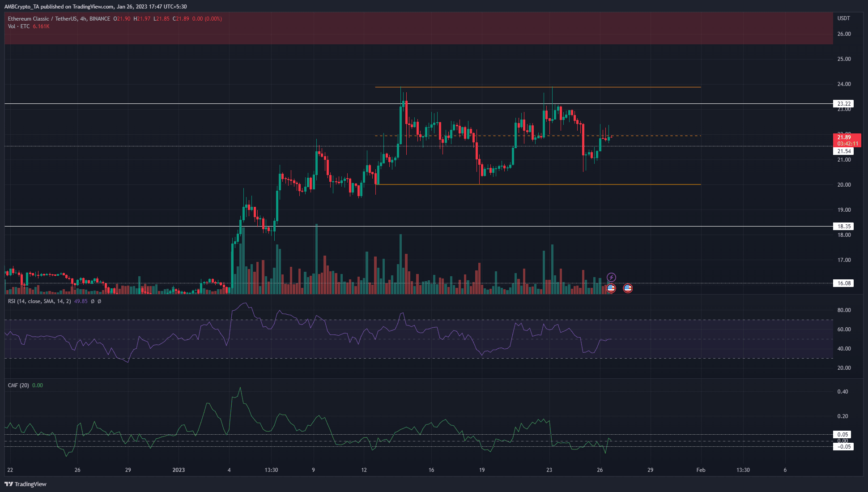Click the 0.05 CMF level label
The image size is (868, 492).
pos(843,435)
